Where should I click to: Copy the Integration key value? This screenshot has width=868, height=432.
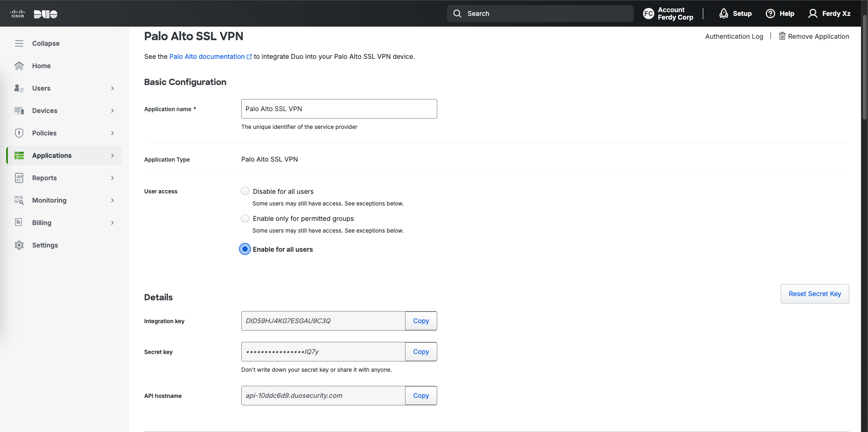point(420,321)
